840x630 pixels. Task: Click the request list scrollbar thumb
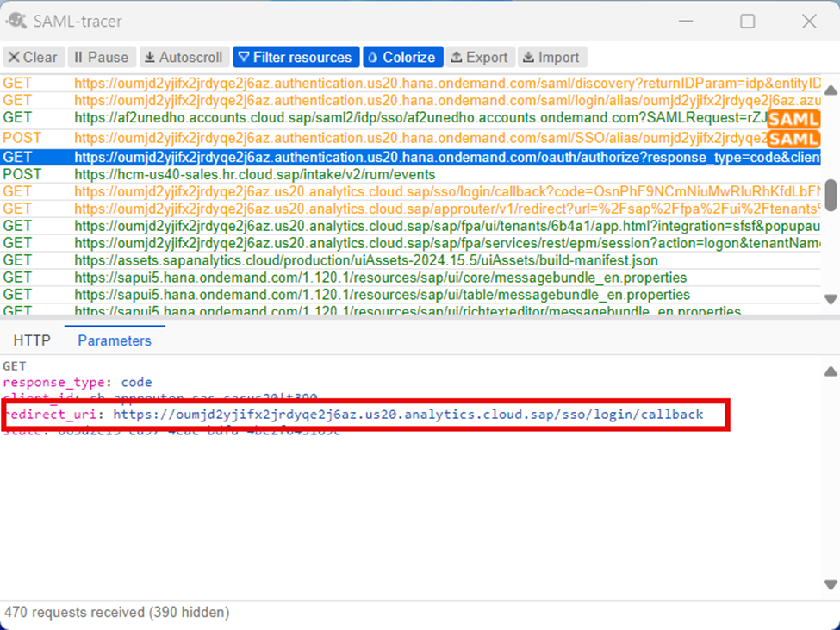point(831,195)
